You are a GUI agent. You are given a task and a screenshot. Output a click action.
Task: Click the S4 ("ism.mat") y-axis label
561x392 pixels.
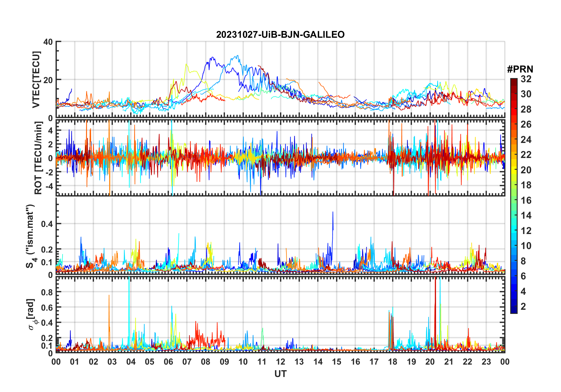pos(30,236)
